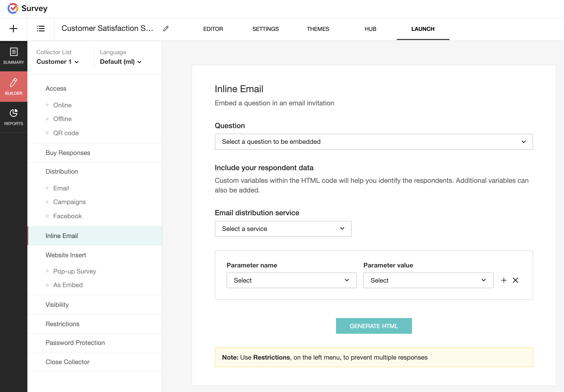Switch to the Themes tab
The width and height of the screenshot is (564, 392).
point(318,29)
